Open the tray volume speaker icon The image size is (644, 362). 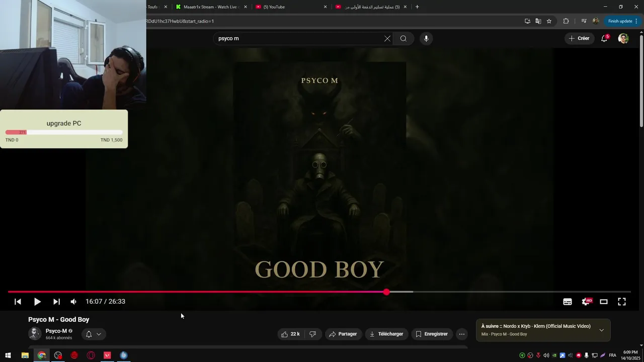pos(546,355)
